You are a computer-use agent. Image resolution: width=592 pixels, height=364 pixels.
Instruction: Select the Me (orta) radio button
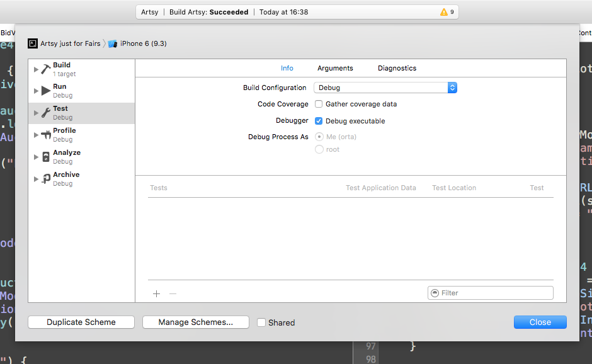tap(319, 137)
